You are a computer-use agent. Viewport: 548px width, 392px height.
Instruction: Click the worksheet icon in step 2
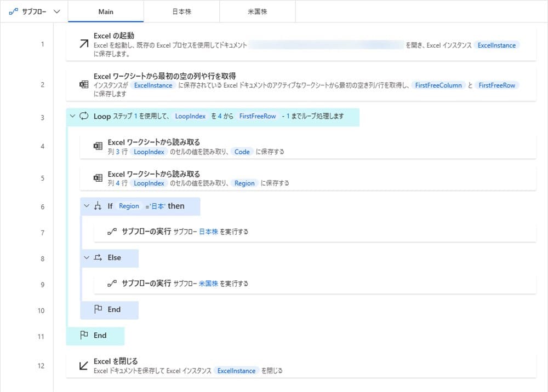pyautogui.click(x=84, y=85)
